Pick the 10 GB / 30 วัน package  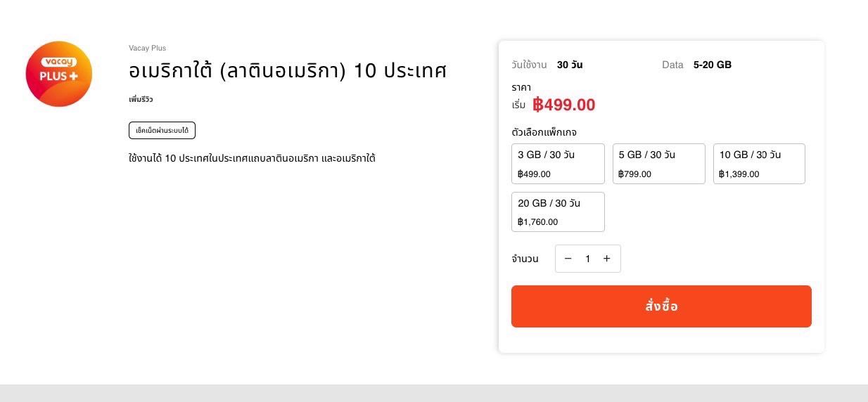click(759, 164)
